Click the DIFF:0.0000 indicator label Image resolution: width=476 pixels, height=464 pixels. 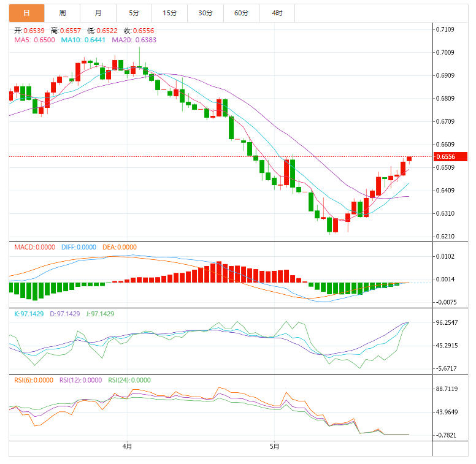pos(79,247)
